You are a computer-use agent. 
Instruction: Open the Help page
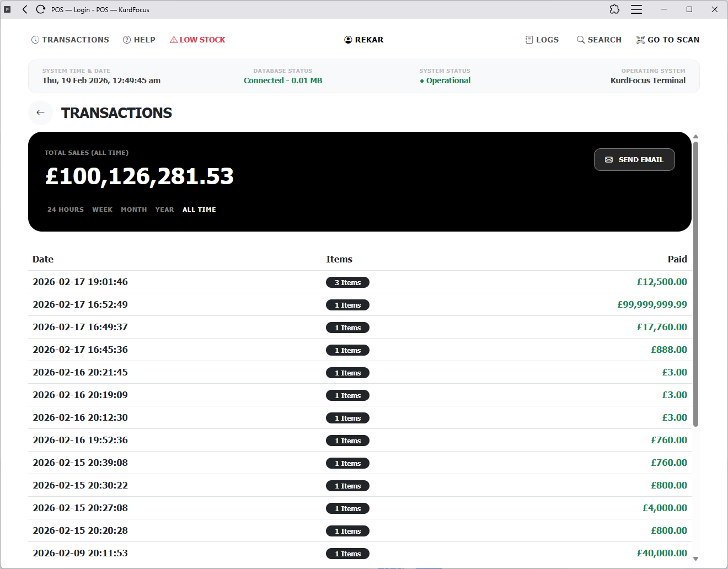point(139,40)
